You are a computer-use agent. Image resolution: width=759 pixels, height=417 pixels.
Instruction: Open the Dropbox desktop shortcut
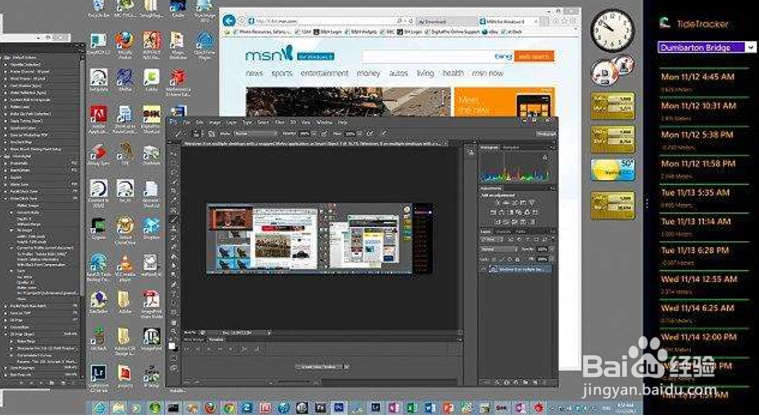pos(151,230)
